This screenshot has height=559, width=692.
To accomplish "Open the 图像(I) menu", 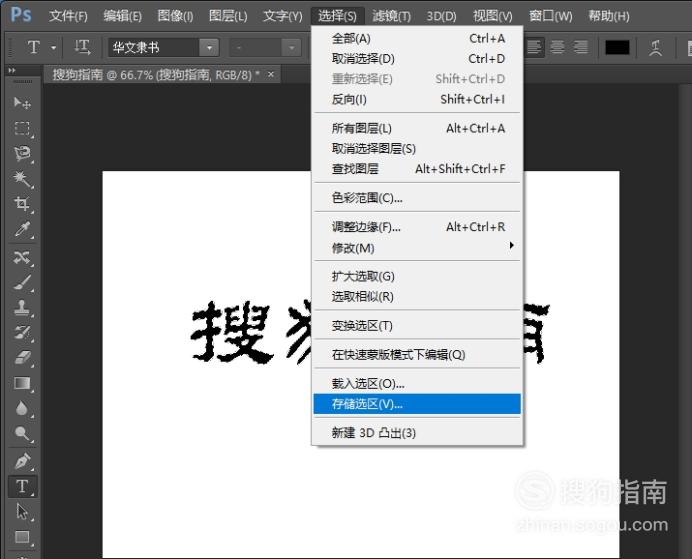I will pos(176,16).
